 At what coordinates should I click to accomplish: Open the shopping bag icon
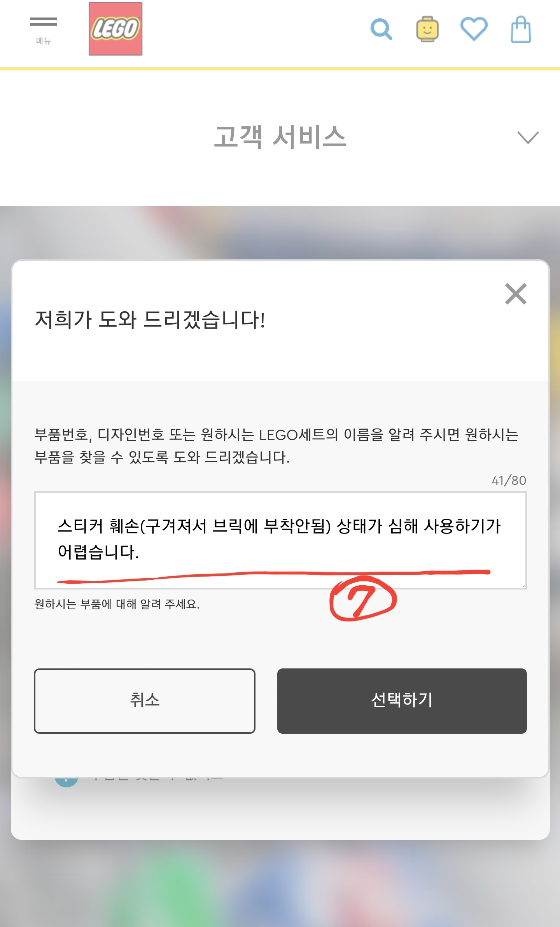tap(521, 29)
